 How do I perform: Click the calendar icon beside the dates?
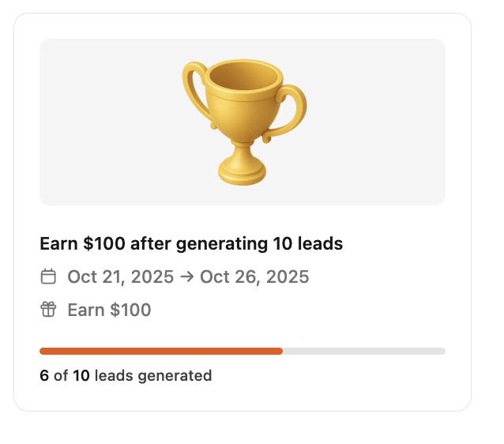point(48,277)
